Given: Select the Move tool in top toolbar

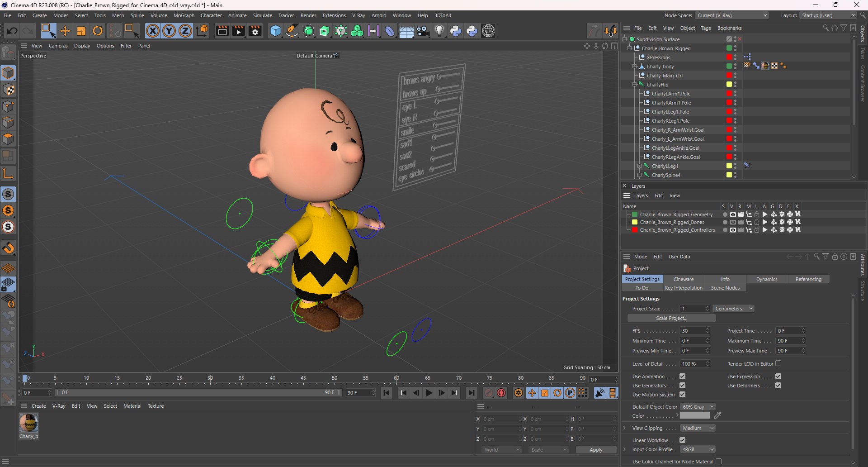Looking at the screenshot, I should point(65,31).
